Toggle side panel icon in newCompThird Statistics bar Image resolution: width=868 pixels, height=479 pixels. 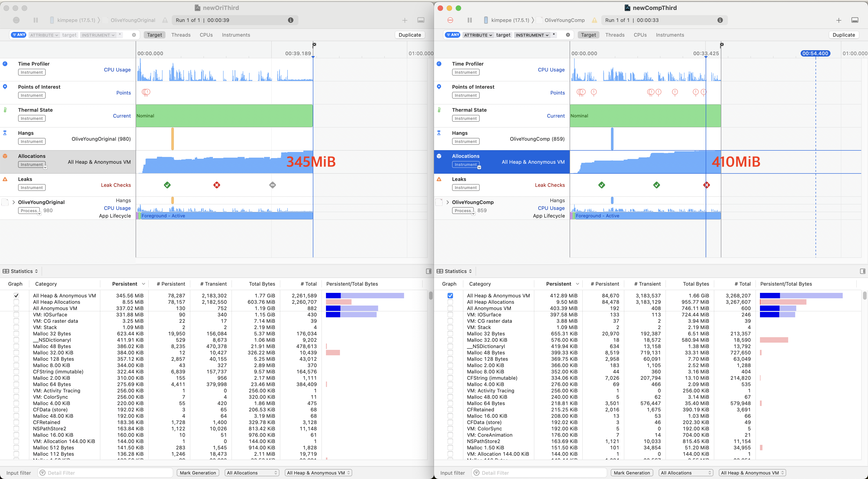(x=863, y=271)
